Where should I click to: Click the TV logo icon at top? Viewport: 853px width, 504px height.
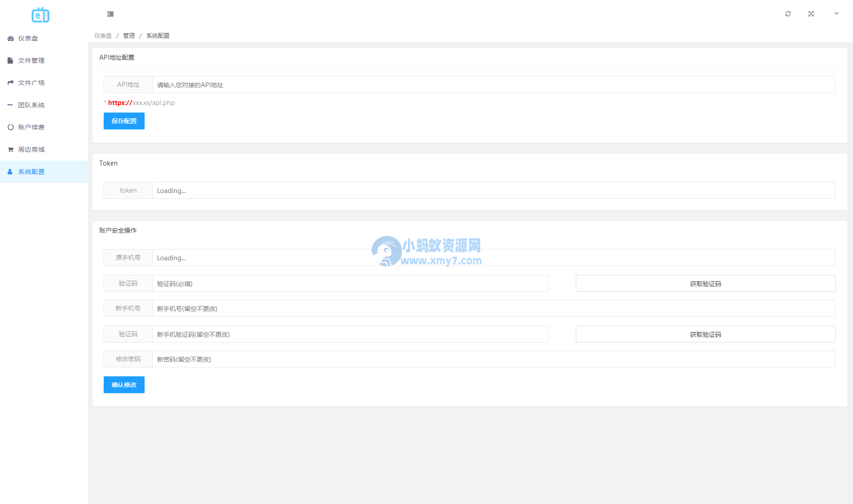coord(40,15)
